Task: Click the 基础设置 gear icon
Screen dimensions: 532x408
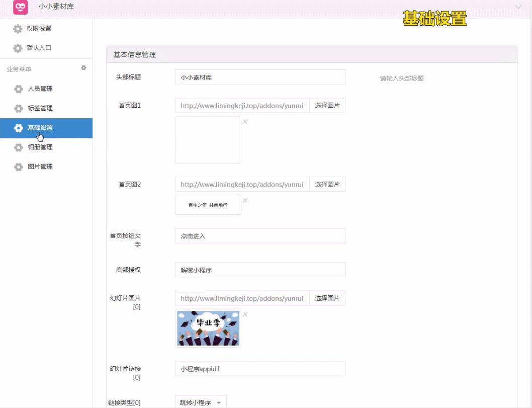Action: click(x=18, y=128)
